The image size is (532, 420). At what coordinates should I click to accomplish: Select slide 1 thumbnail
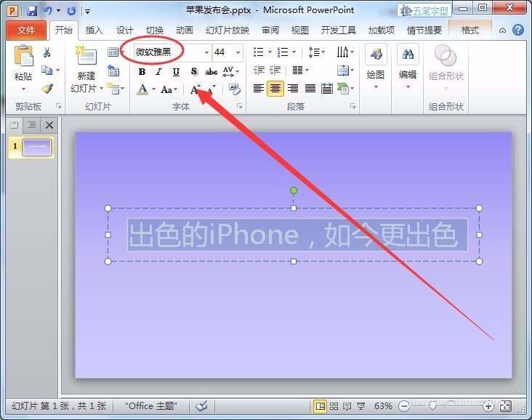pos(37,148)
